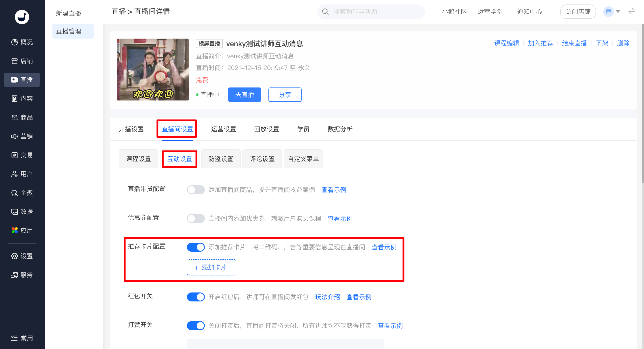The width and height of the screenshot is (644, 349).
Task: Click the 分享 share button
Action: coord(285,95)
